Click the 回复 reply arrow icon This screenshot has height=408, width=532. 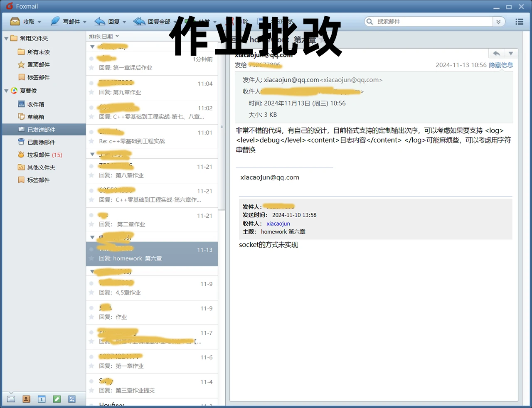pyautogui.click(x=100, y=21)
